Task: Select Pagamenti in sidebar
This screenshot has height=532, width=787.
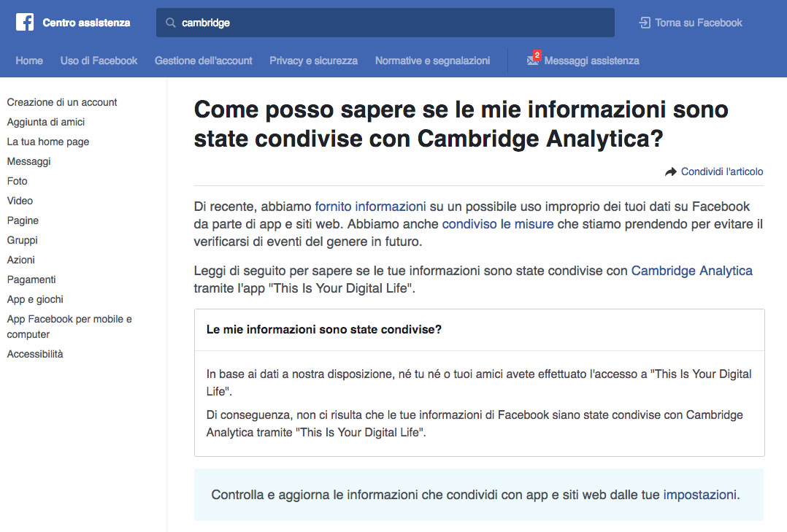Action: [x=31, y=280]
